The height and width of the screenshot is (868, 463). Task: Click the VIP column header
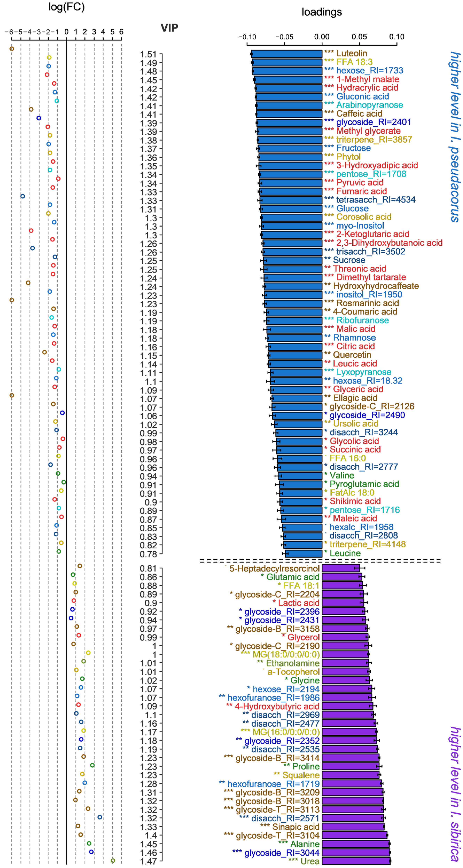tap(169, 28)
